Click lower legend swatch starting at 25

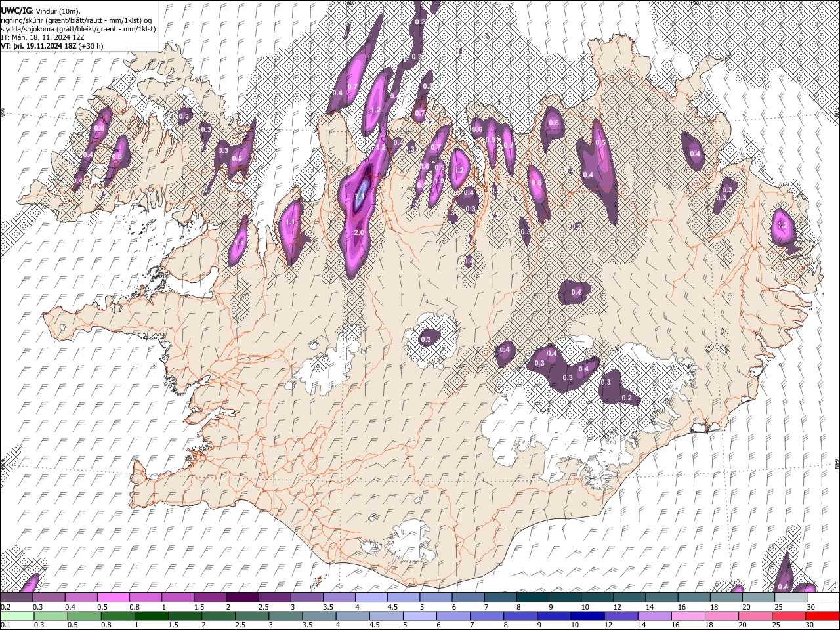coord(788,616)
